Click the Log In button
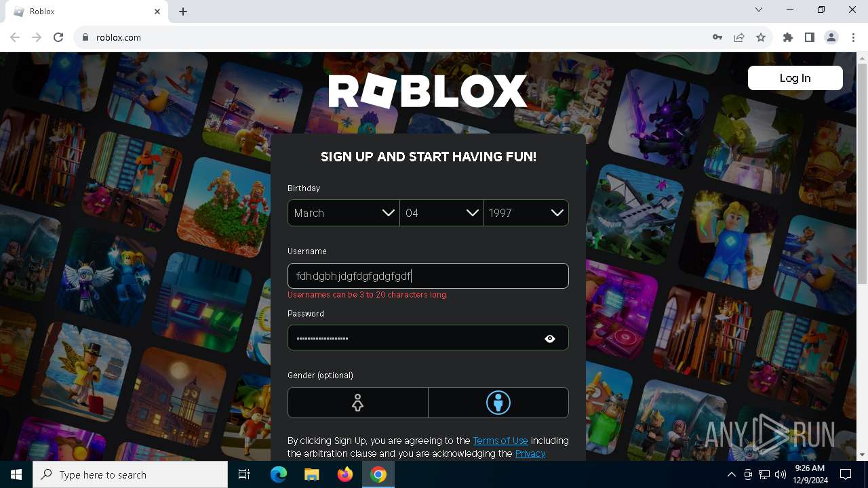Image resolution: width=868 pixels, height=488 pixels. pos(795,78)
